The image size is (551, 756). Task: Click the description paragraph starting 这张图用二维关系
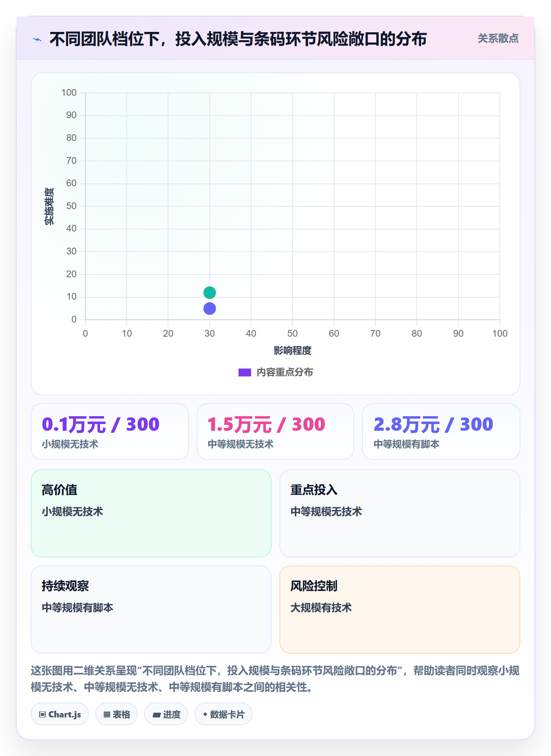pyautogui.click(x=275, y=679)
